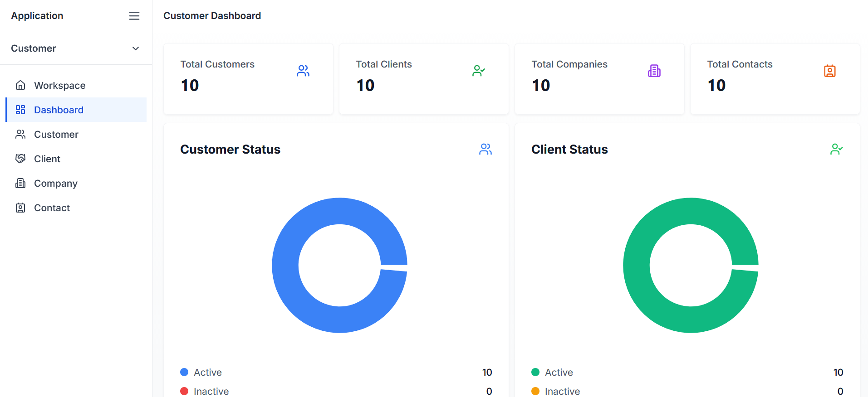Click the purple building icon in Total Companies card
868x397 pixels.
pos(654,71)
